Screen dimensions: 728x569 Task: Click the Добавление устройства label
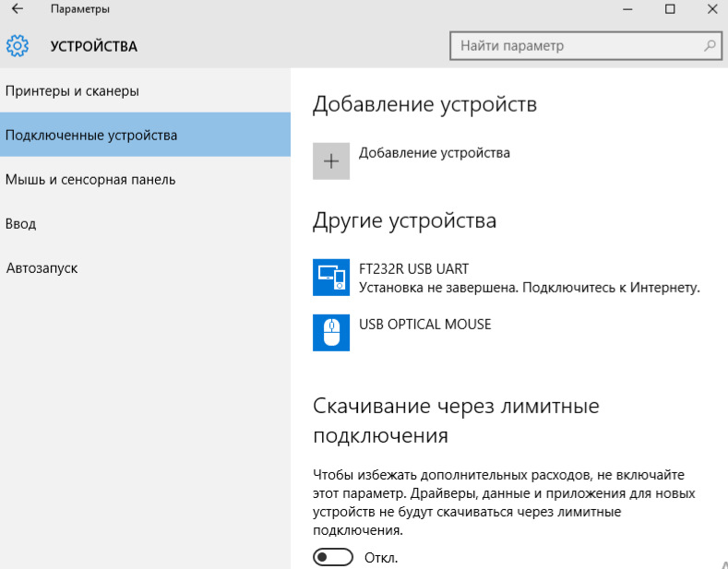point(434,153)
